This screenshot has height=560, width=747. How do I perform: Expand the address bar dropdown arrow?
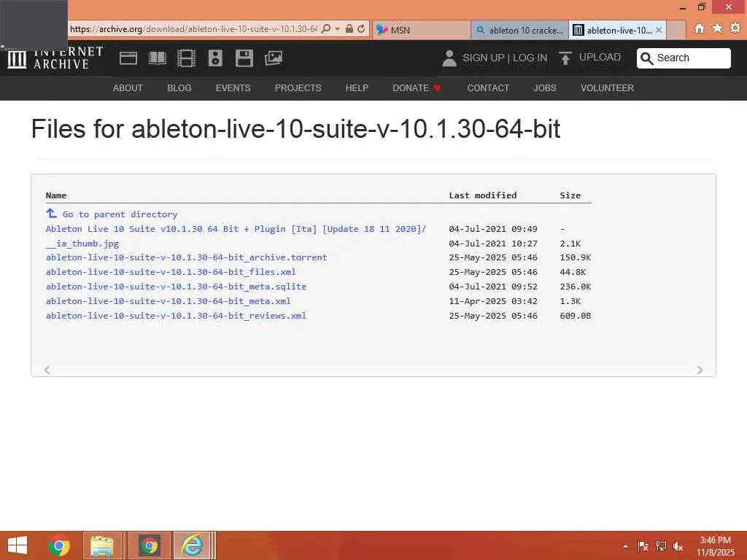pyautogui.click(x=337, y=29)
